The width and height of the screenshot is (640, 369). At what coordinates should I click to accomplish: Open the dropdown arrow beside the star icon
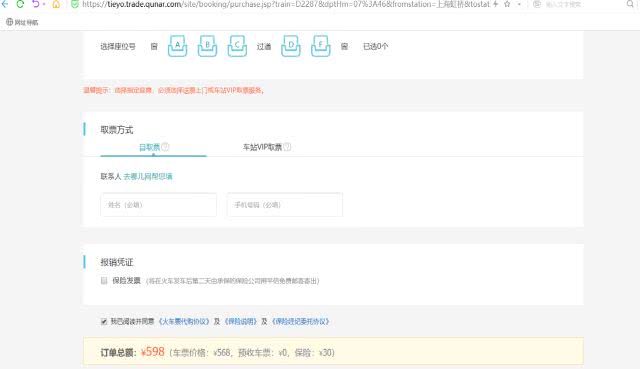(519, 4)
